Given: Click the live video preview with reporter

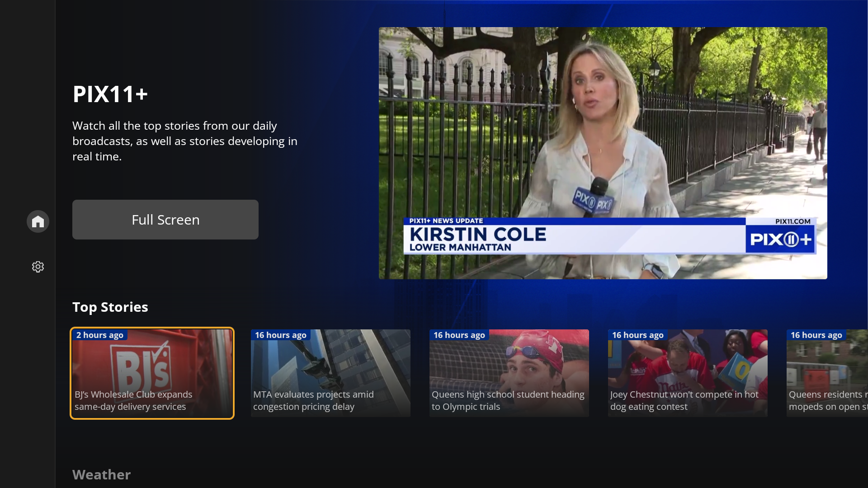Looking at the screenshot, I should pos(603,136).
